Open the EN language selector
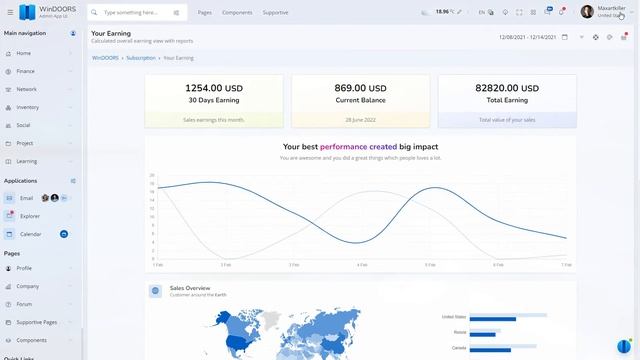 [486, 13]
